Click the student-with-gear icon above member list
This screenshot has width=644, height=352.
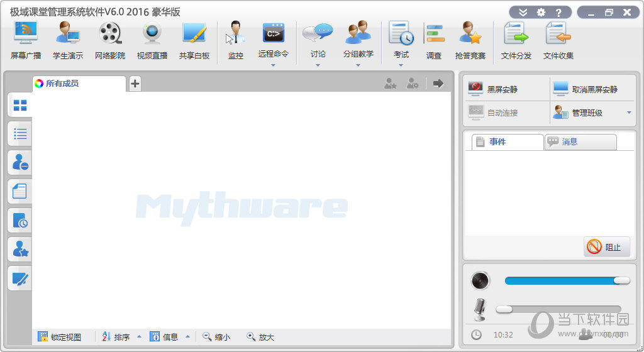click(413, 84)
